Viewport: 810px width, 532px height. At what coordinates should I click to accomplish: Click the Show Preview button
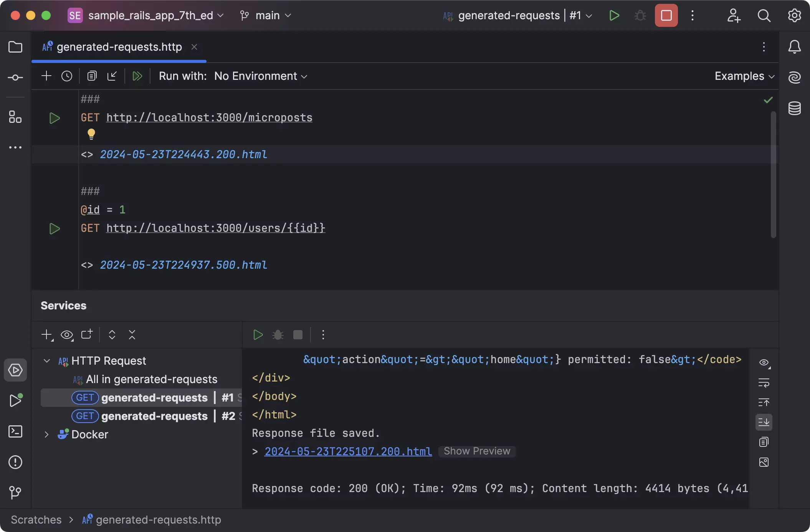click(477, 451)
